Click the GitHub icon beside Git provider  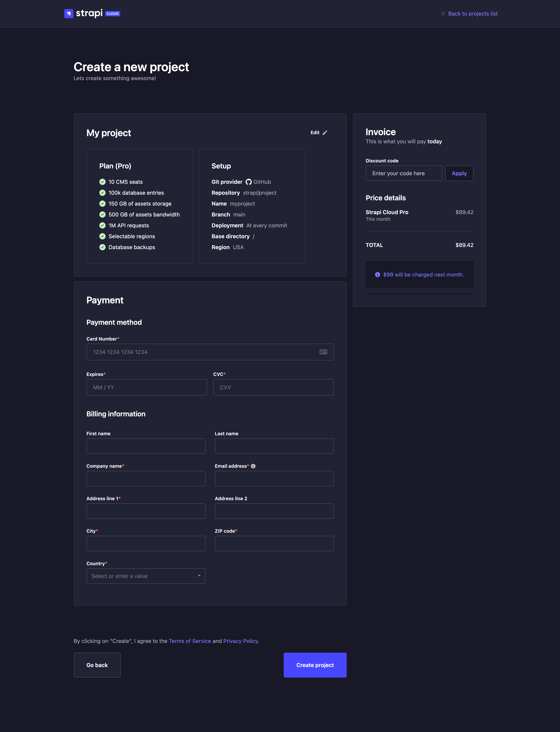tap(249, 182)
